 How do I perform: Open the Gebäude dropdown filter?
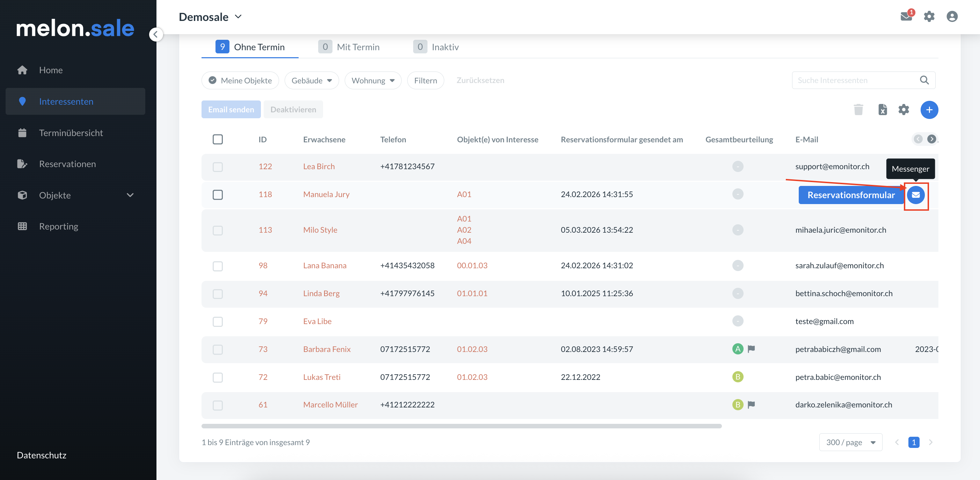pos(312,81)
